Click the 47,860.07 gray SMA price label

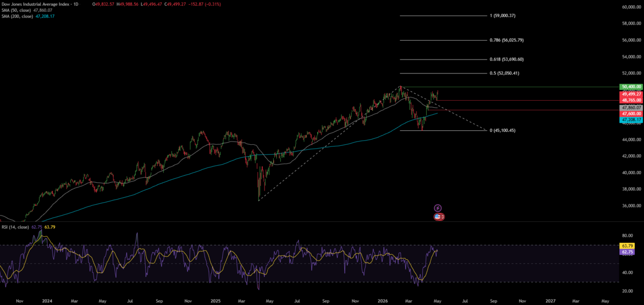click(x=631, y=107)
